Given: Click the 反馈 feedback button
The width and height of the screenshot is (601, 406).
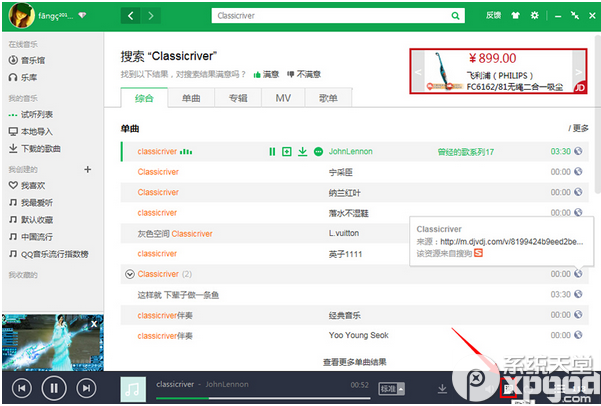Looking at the screenshot, I should (x=493, y=15).
